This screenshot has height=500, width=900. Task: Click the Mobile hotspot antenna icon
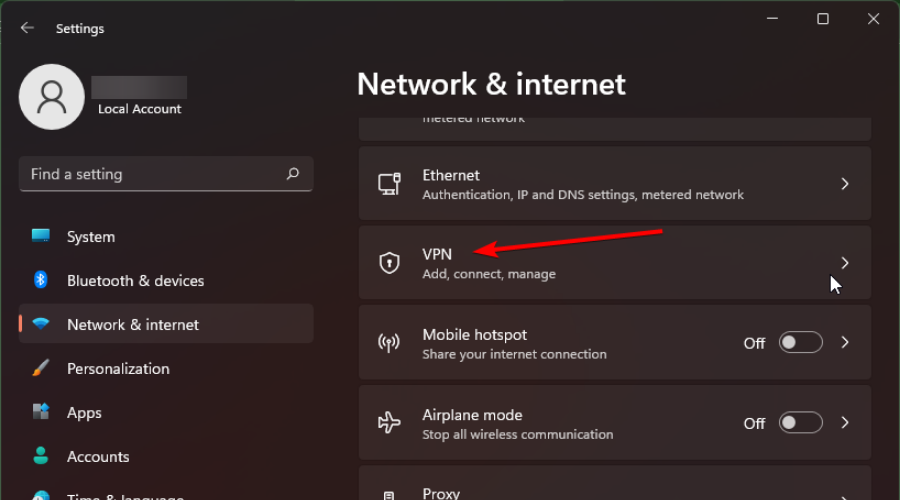[x=389, y=343]
